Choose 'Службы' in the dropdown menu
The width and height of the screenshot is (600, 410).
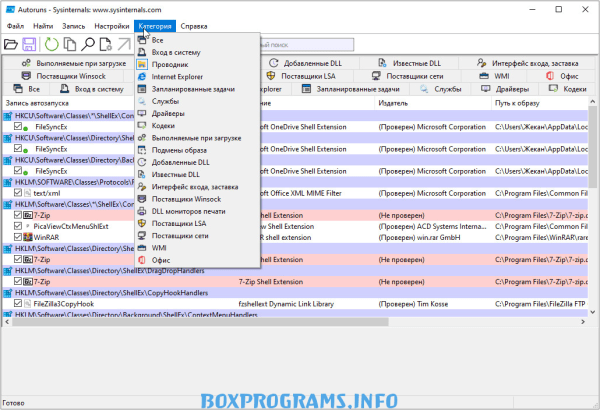point(197,101)
